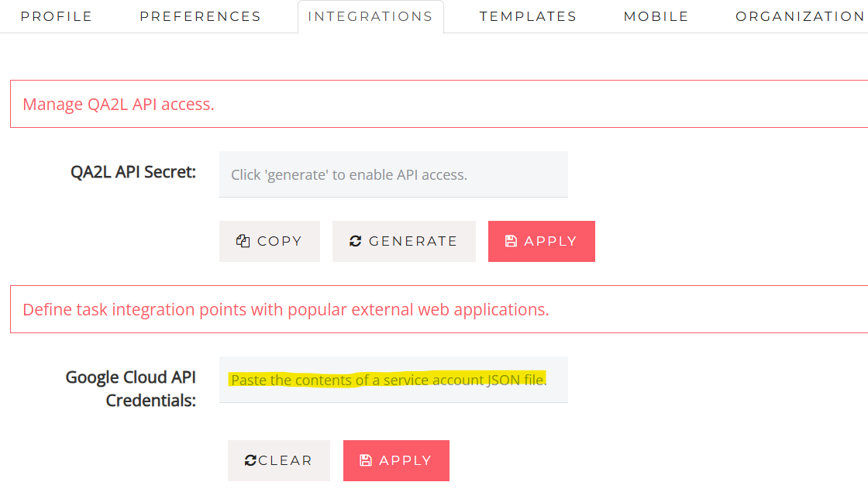Viewport: 868px width, 489px height.
Task: Click the 'QA2L API Secret:' label
Action: pos(133,172)
